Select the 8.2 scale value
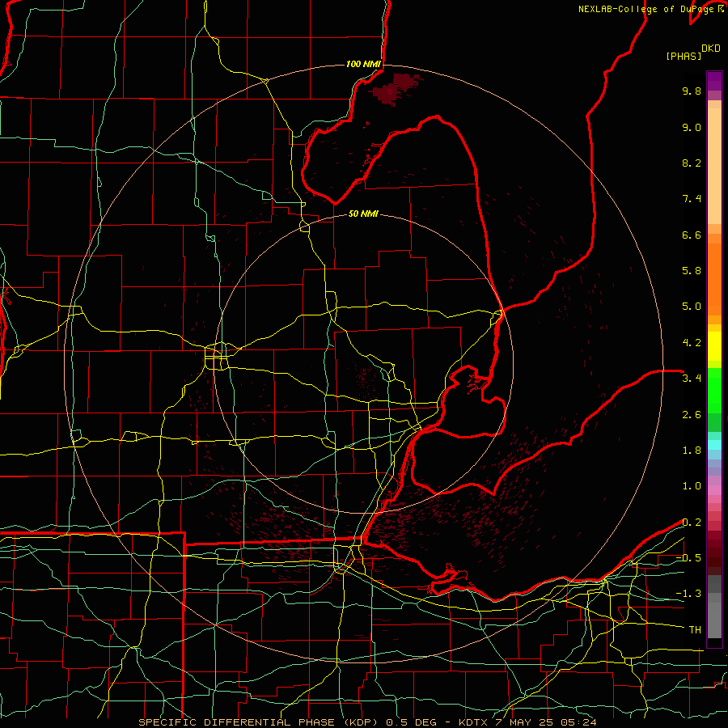Viewport: 728px width, 728px height. pyautogui.click(x=692, y=163)
